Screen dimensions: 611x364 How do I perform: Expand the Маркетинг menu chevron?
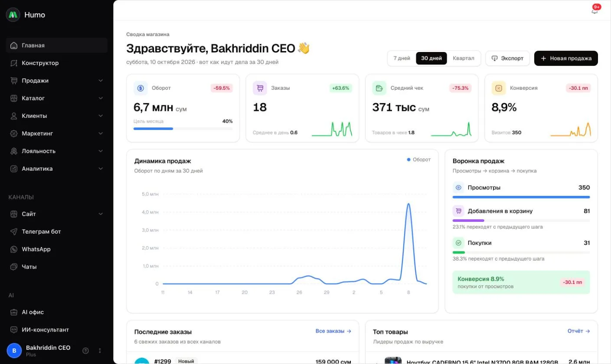[x=101, y=133]
